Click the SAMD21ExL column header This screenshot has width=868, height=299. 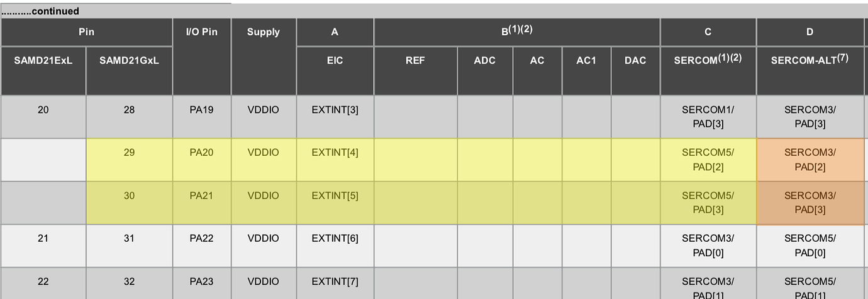(43, 60)
